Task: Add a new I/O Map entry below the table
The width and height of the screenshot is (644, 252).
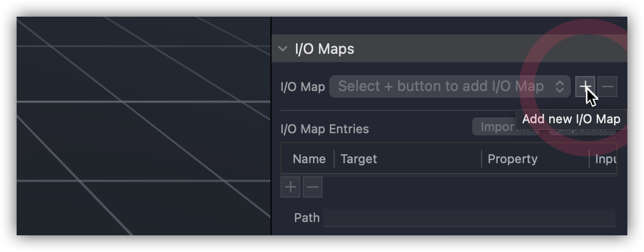Action: [x=290, y=187]
